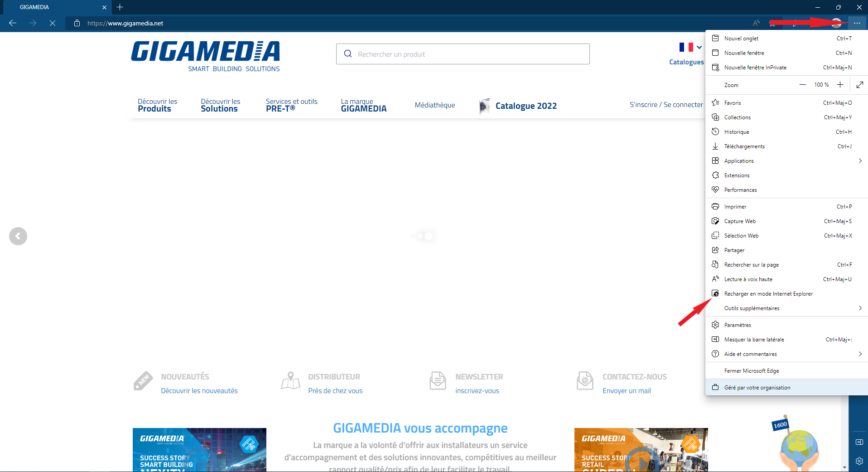
Task: Go back to the previous page
Action: [x=13, y=23]
